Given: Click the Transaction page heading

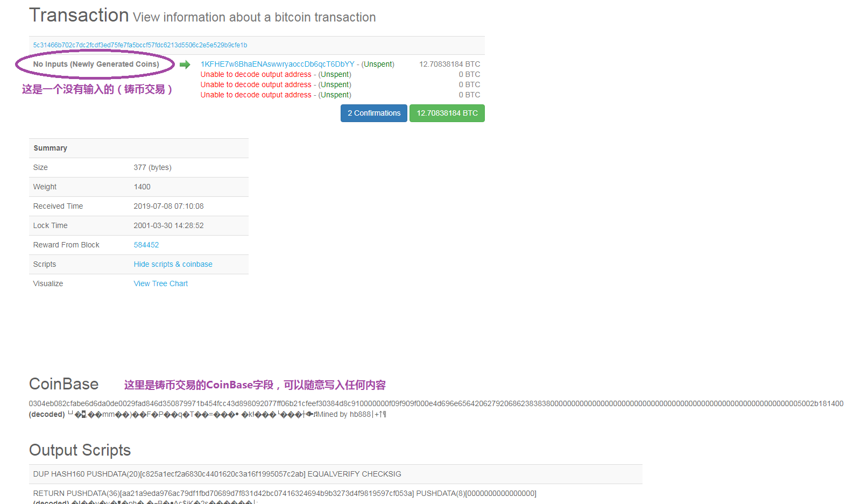Looking at the screenshot, I should pos(79,15).
